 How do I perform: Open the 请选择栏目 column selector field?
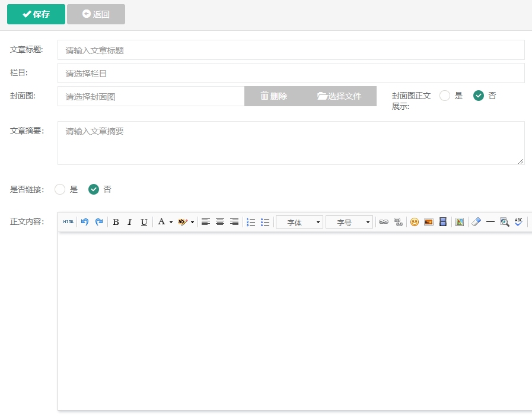click(x=291, y=73)
